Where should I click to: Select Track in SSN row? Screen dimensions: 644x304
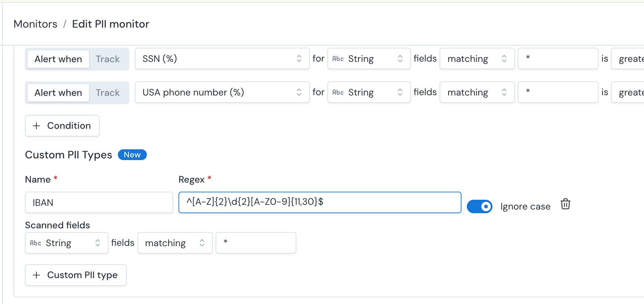[108, 59]
